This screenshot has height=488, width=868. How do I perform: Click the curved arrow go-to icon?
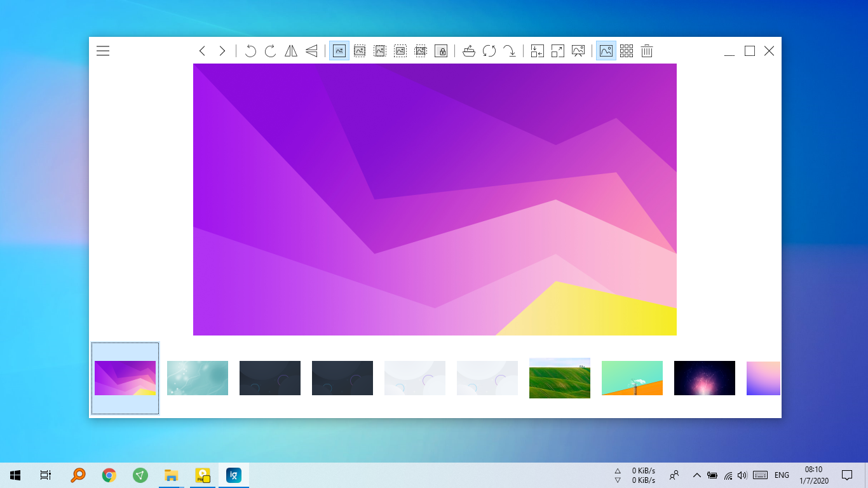510,51
